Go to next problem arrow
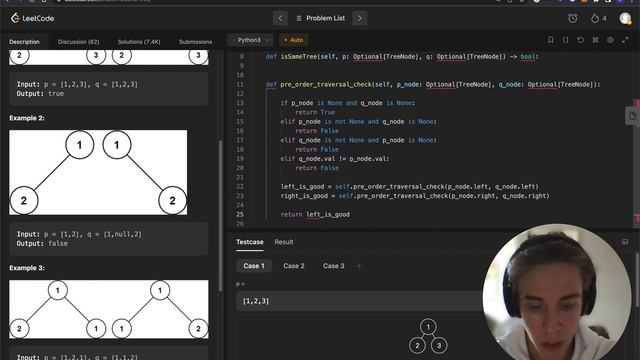This screenshot has height=360, width=640. [x=360, y=18]
